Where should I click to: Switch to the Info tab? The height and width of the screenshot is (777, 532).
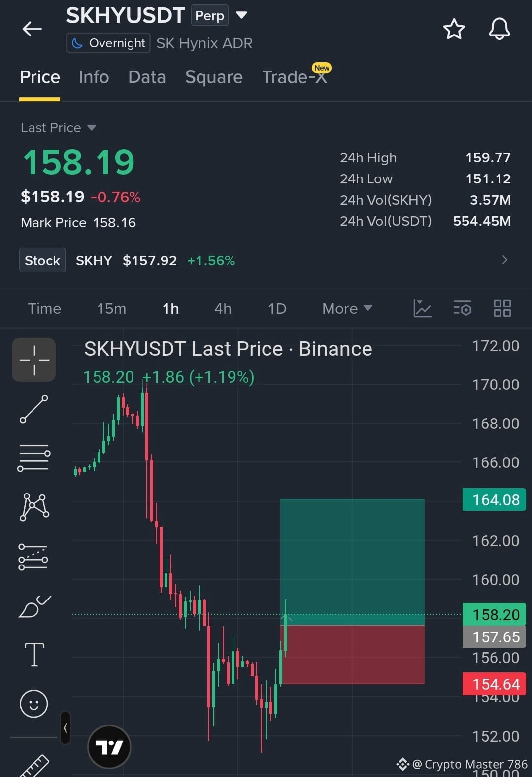coord(94,77)
